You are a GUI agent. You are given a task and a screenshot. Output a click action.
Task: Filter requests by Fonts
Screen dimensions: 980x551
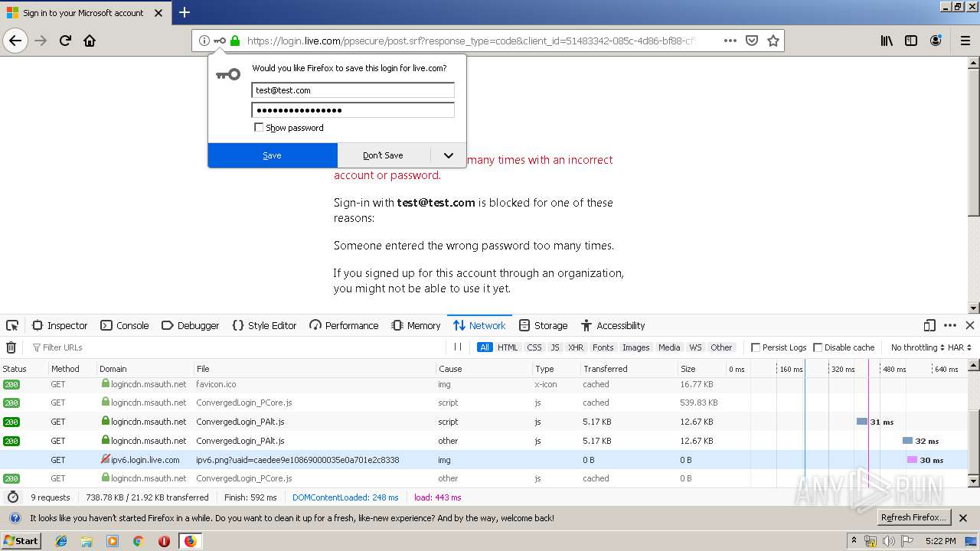point(603,347)
